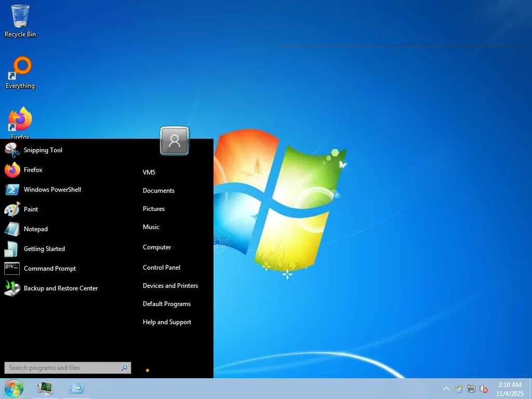Launch Command Prompt by its label
This screenshot has height=399, width=532.
point(50,269)
